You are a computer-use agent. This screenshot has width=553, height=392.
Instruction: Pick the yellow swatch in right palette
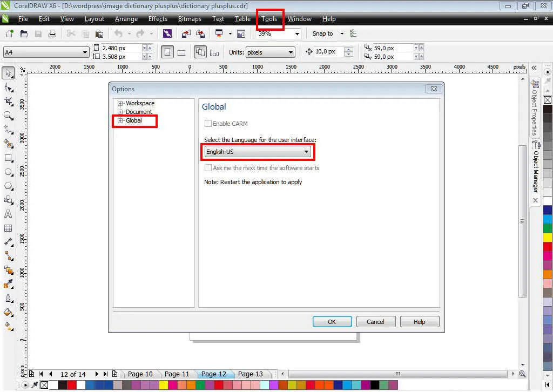click(x=548, y=237)
